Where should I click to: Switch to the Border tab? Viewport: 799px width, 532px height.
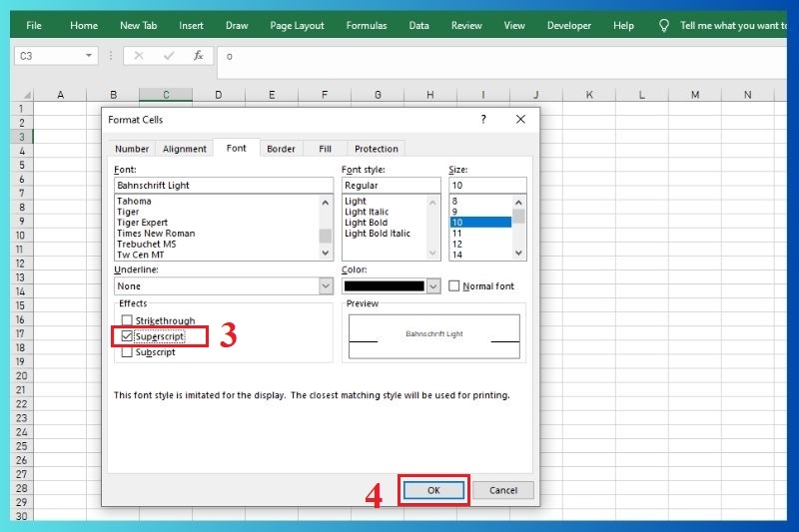(281, 149)
